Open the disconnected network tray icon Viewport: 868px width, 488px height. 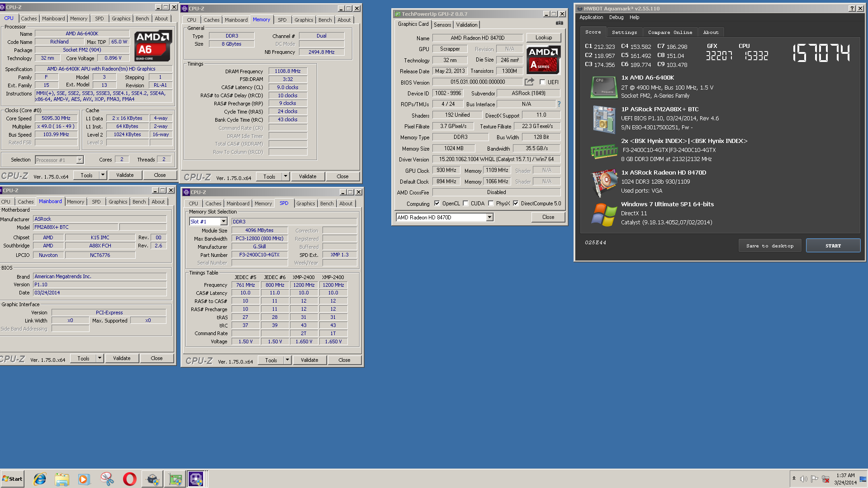pos(825,479)
